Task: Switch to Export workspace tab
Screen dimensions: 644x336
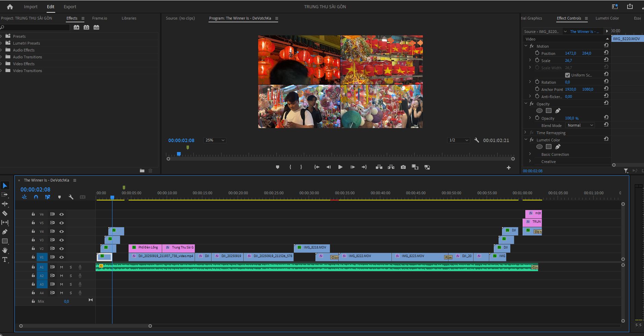Action: pos(70,7)
